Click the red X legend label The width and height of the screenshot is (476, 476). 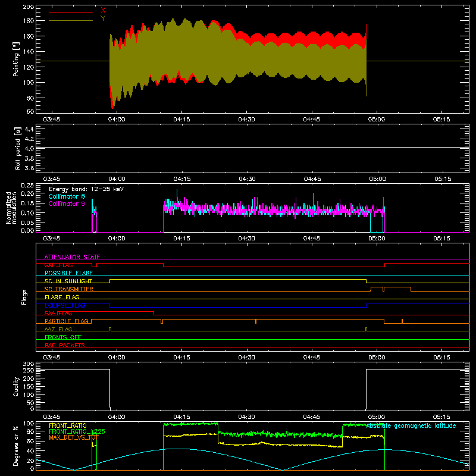[x=103, y=11]
